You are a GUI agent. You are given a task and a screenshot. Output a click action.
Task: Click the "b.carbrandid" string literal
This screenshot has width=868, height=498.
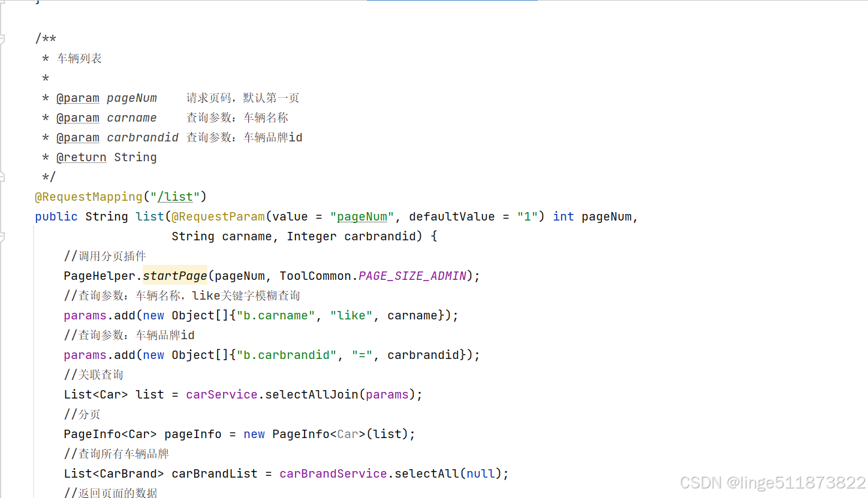click(287, 355)
